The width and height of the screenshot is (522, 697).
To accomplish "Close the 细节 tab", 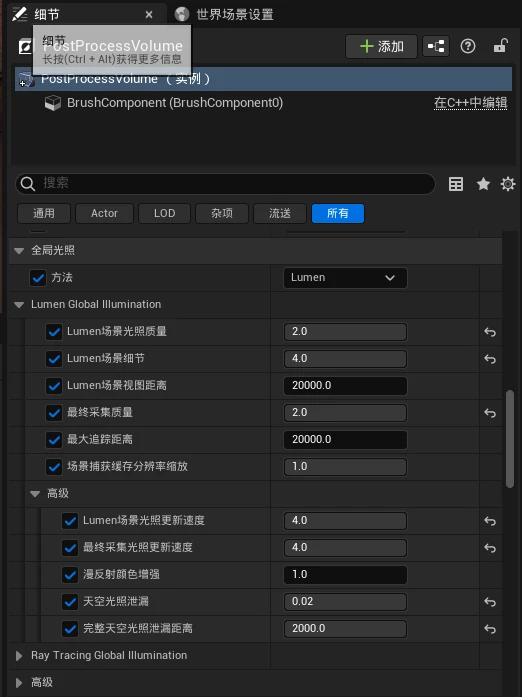I will point(149,15).
